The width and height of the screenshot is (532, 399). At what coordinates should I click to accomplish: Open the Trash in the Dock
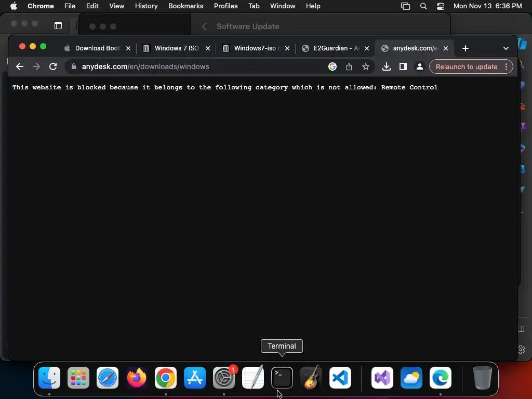483,378
